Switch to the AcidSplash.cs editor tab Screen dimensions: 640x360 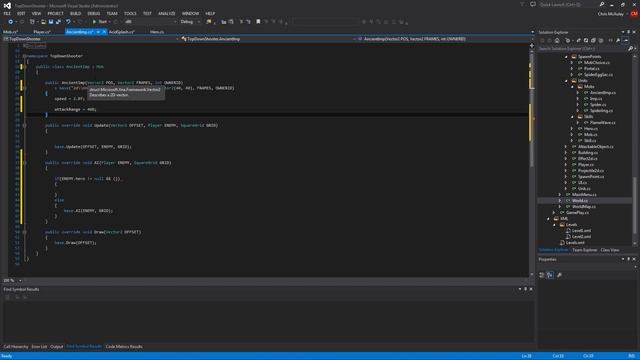[122, 32]
